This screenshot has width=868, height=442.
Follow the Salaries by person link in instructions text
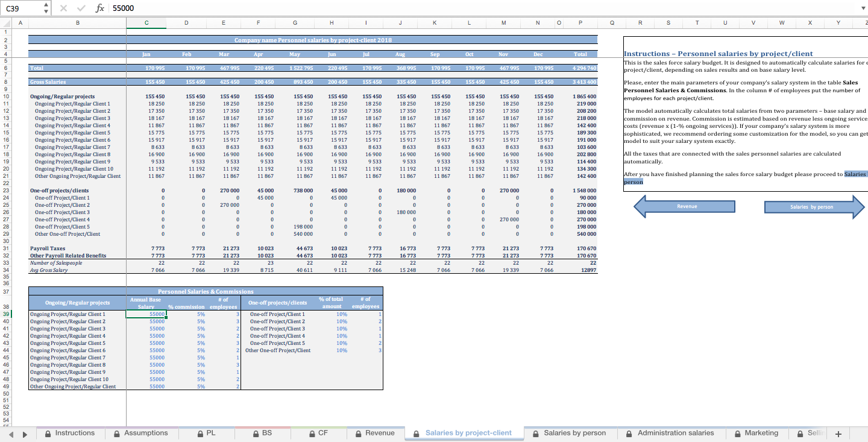point(746,178)
